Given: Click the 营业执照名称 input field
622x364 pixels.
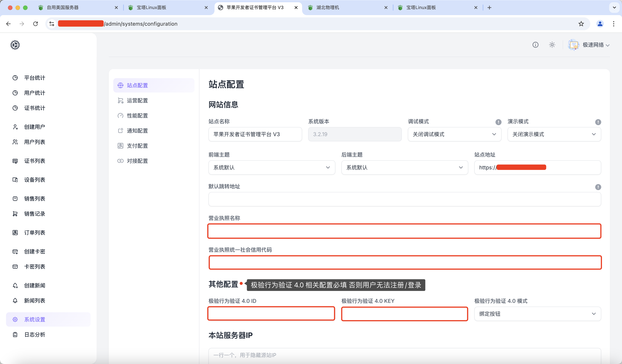Looking at the screenshot, I should pos(404,231).
